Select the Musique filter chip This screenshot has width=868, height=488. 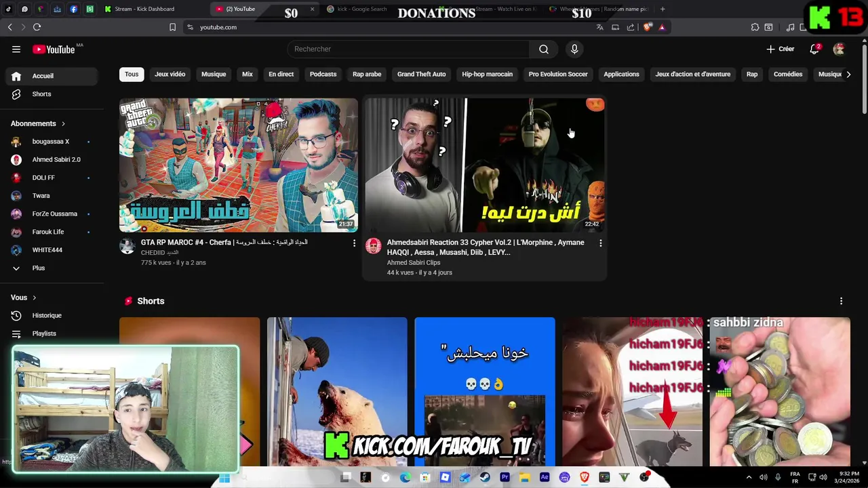click(x=214, y=74)
